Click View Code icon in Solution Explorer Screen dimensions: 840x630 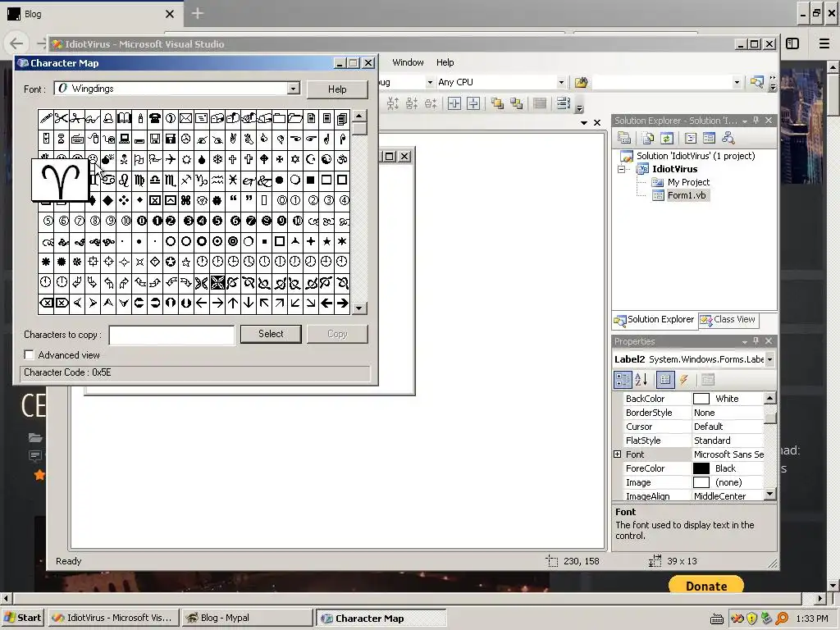point(691,138)
